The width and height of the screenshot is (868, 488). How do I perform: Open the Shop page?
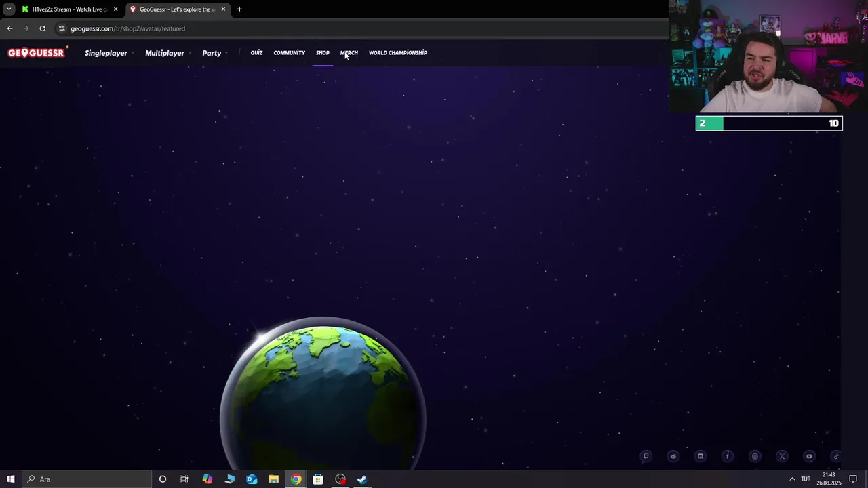(x=323, y=53)
